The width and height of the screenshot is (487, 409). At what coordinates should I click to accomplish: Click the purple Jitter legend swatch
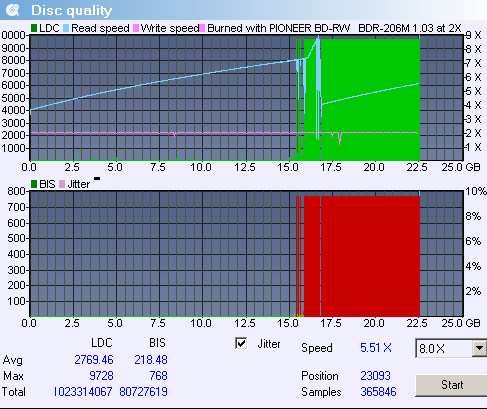[62, 184]
